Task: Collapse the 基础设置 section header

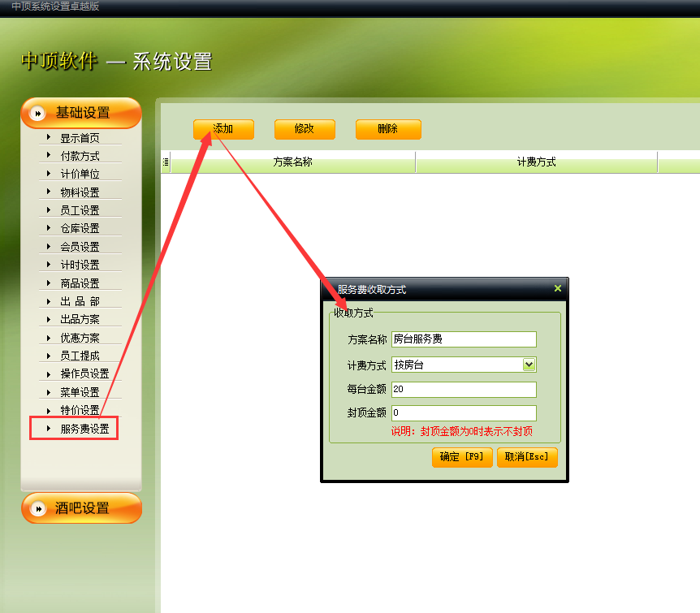Action: pyautogui.click(x=81, y=113)
